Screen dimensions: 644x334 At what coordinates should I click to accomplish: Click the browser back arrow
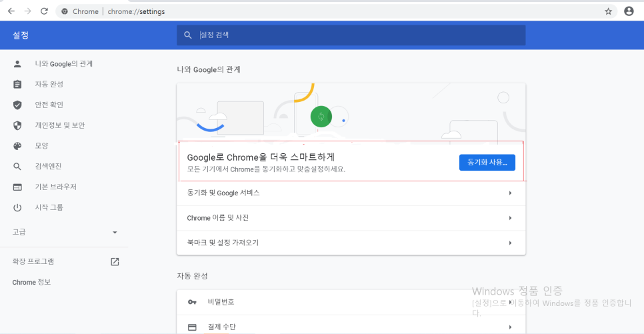(x=11, y=11)
